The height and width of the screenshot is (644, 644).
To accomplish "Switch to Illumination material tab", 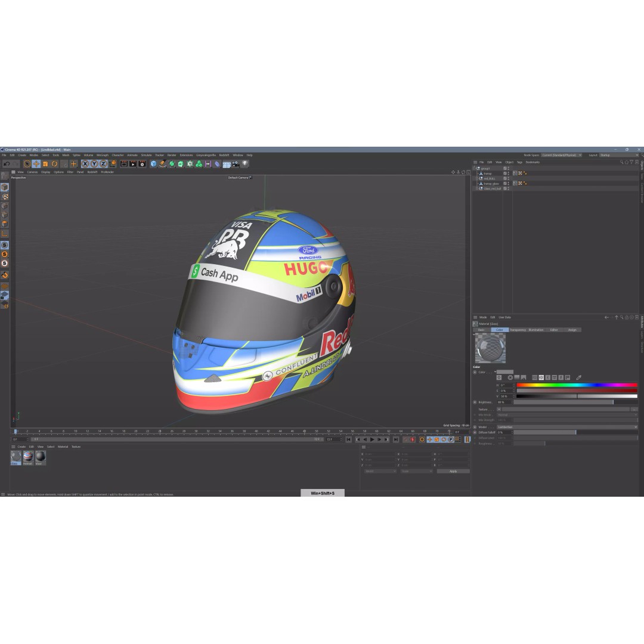I will pos(535,330).
